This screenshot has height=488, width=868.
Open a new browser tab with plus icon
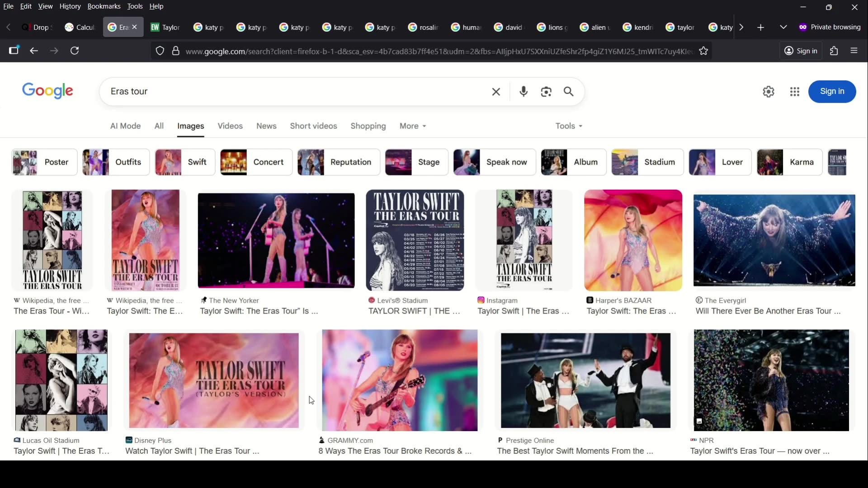pyautogui.click(x=761, y=28)
